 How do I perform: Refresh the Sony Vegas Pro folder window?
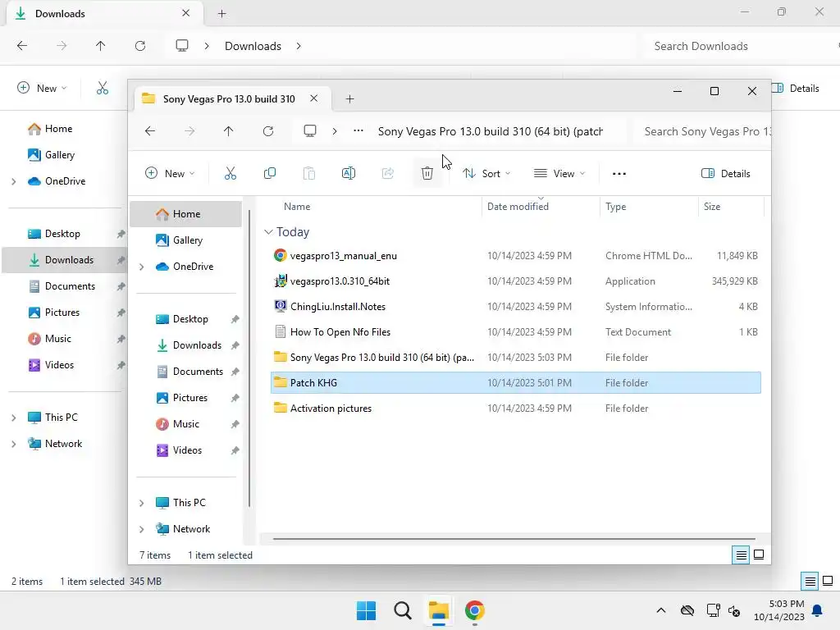click(x=268, y=131)
